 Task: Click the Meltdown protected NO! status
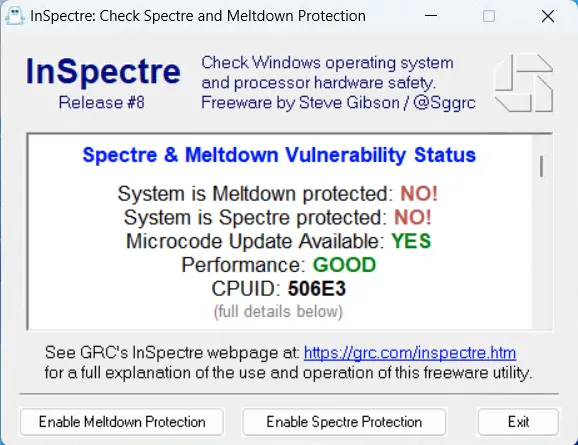(419, 193)
